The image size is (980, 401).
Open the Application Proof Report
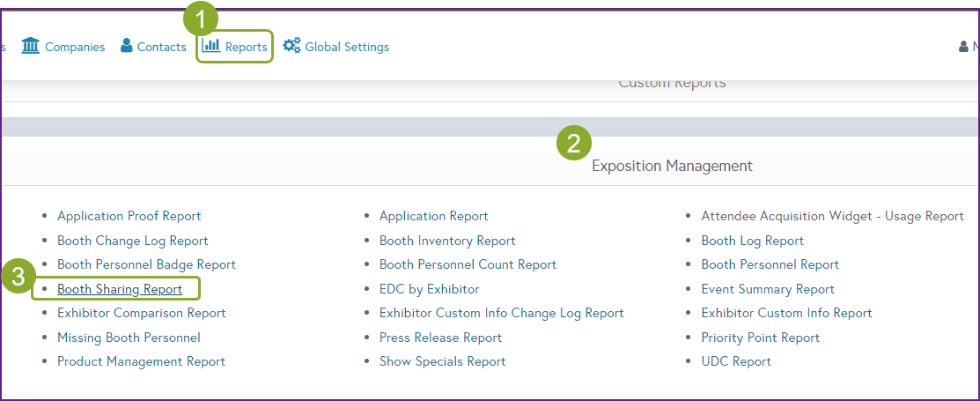[x=129, y=216]
